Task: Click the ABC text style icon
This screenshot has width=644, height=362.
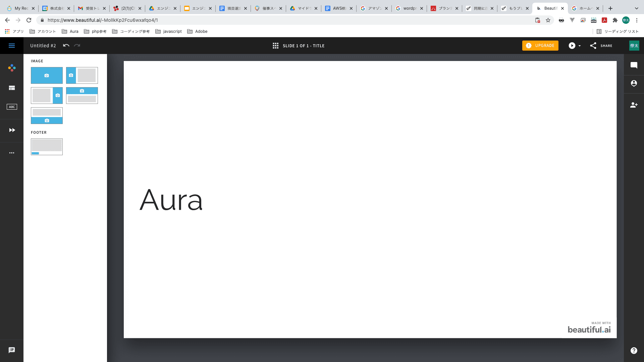Action: pos(12,107)
